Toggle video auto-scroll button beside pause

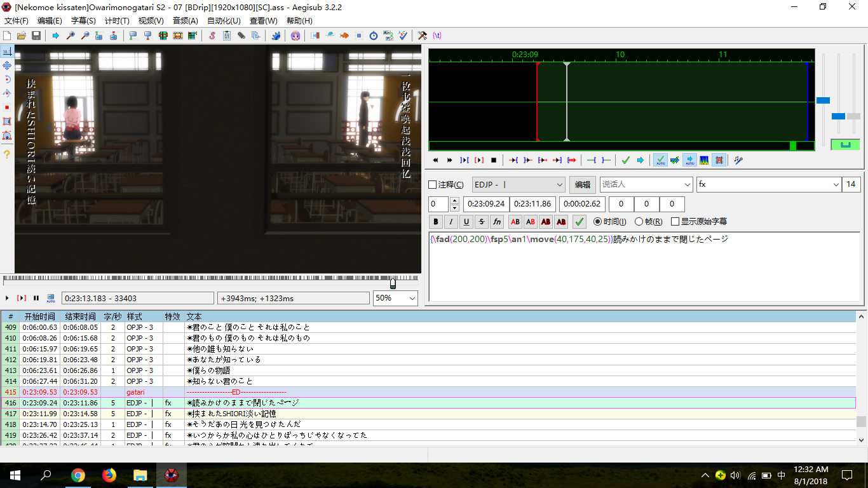point(51,298)
